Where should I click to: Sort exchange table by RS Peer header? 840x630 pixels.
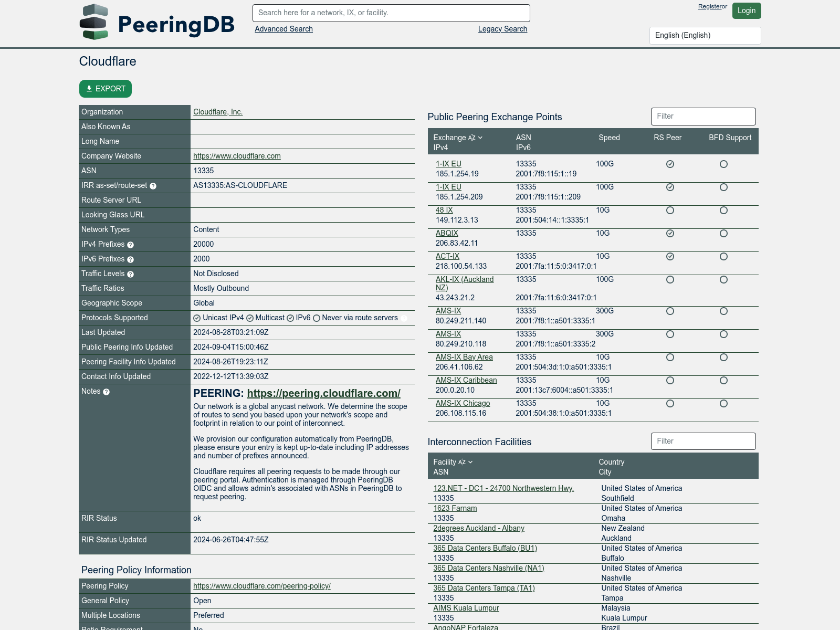pyautogui.click(x=667, y=138)
